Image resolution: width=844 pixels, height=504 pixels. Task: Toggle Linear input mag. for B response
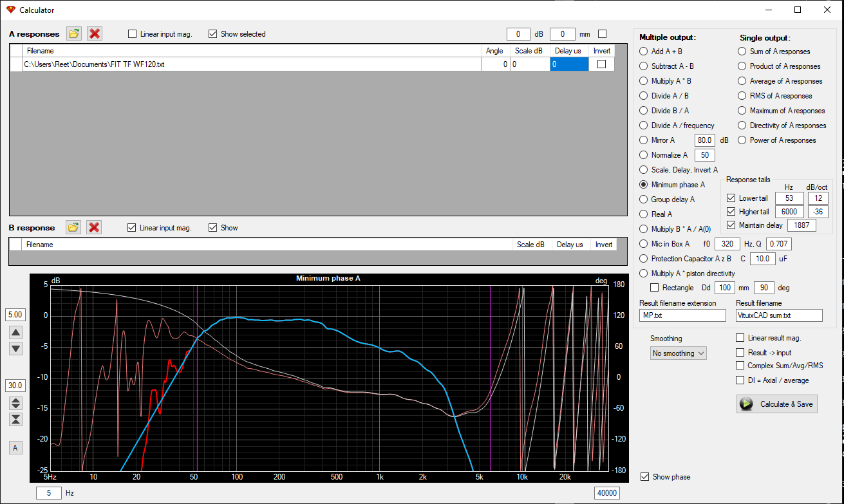(x=132, y=228)
